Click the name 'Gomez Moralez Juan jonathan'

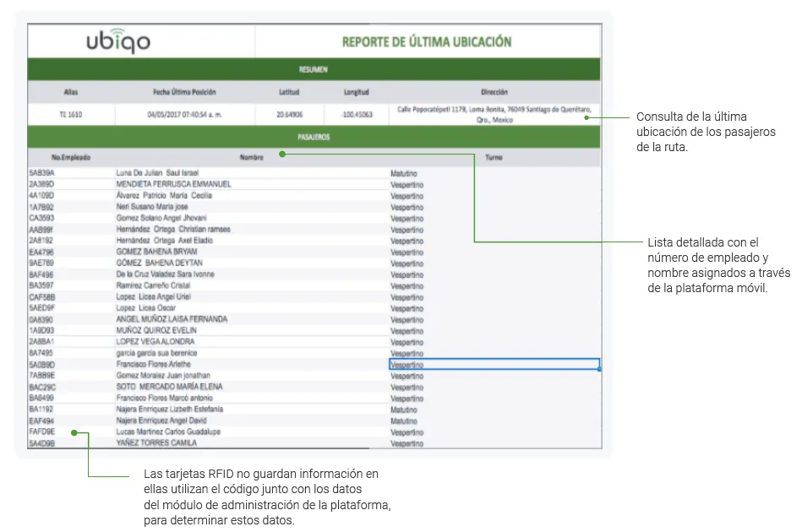[x=163, y=376]
